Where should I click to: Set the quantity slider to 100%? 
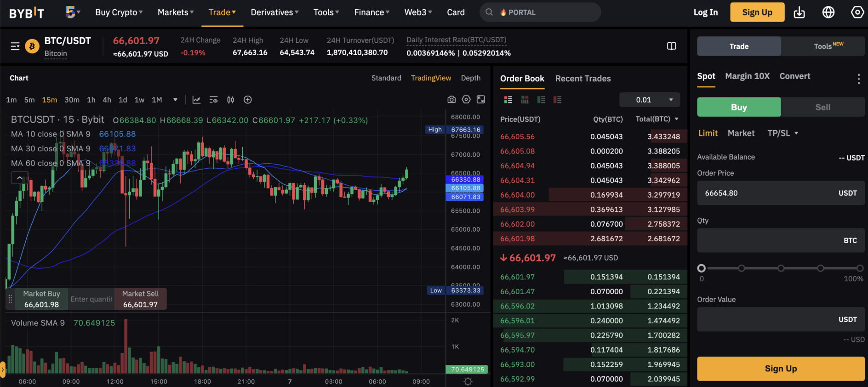click(x=860, y=268)
